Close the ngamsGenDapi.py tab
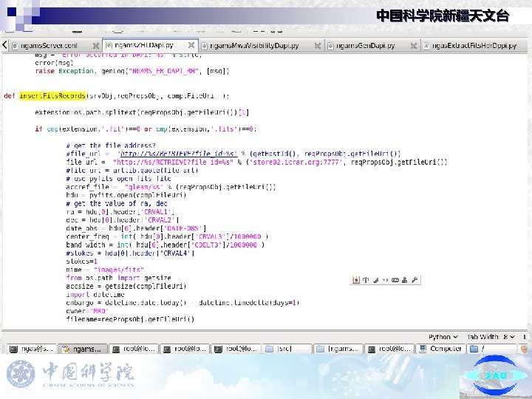The width and height of the screenshot is (532, 399). pyautogui.click(x=414, y=46)
